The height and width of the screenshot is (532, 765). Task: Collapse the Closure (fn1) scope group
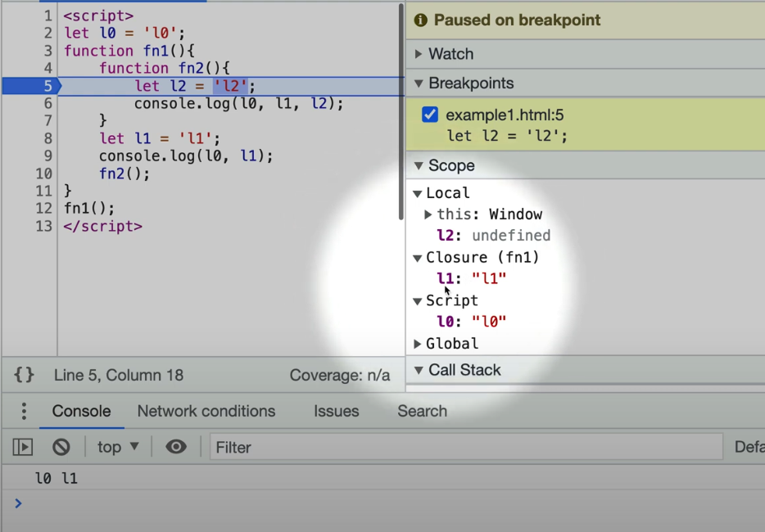(x=417, y=258)
